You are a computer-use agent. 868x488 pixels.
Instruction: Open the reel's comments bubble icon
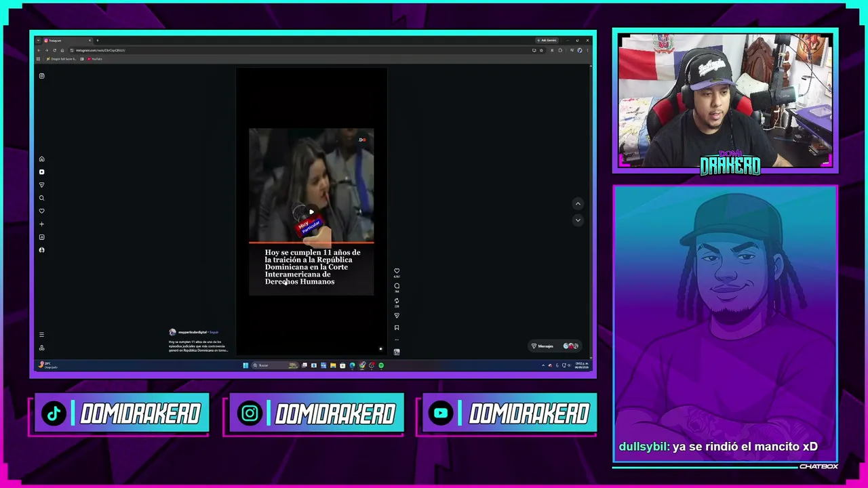(x=397, y=286)
